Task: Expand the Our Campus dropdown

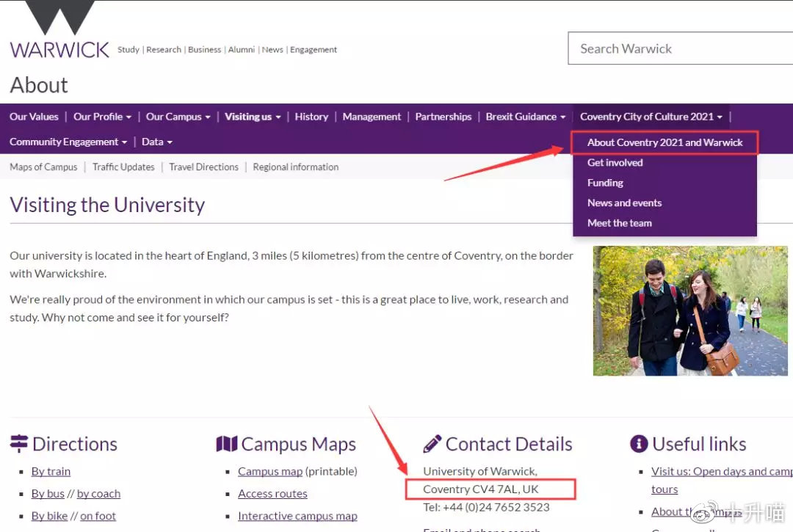Action: [178, 117]
